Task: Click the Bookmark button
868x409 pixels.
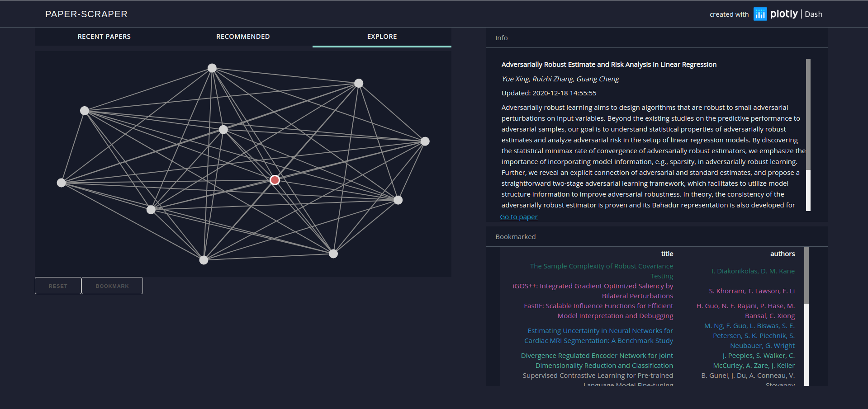Action: point(112,286)
